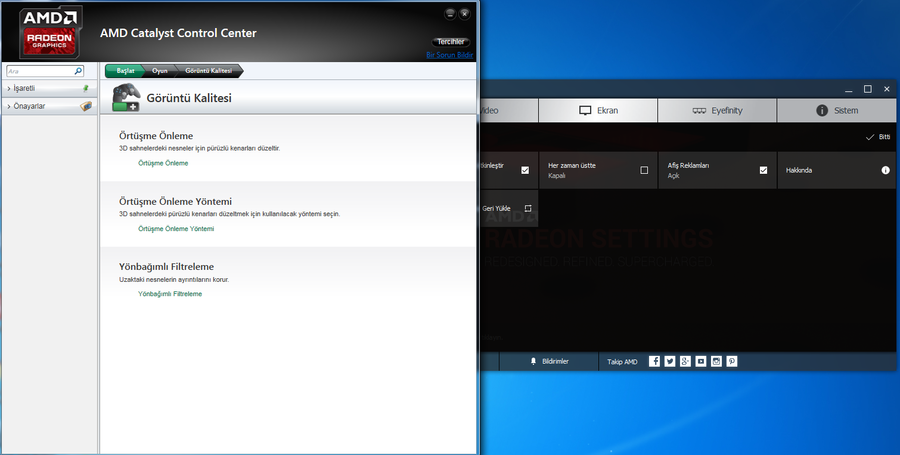Open the Tercihler preferences dropdown

click(x=451, y=42)
